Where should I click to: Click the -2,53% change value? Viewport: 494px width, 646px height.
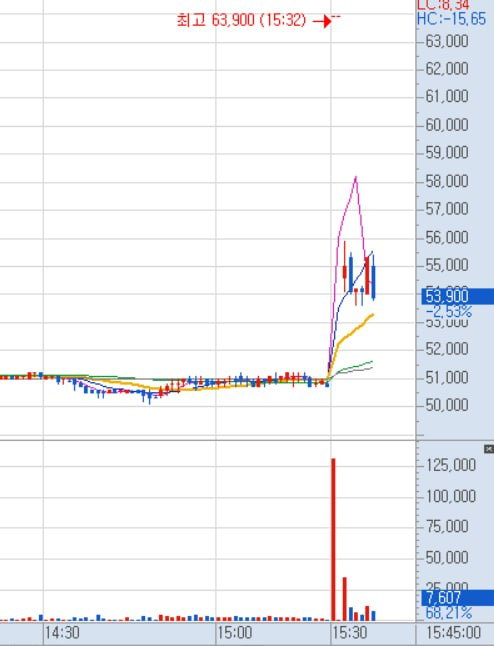(x=449, y=311)
